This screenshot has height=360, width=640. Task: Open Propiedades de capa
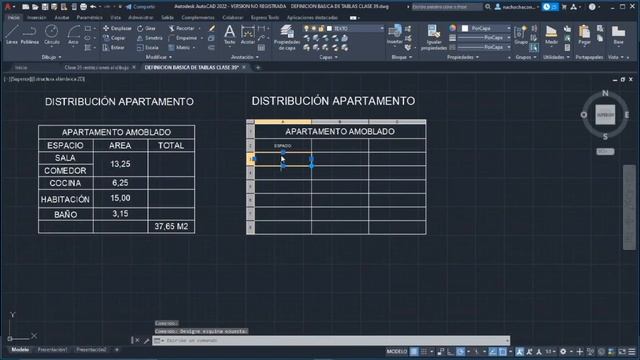(x=287, y=37)
